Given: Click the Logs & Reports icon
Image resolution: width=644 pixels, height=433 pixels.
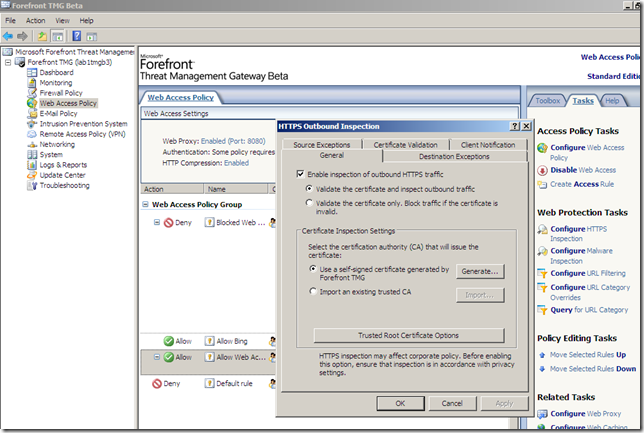Looking at the screenshot, I should pyautogui.click(x=32, y=165).
